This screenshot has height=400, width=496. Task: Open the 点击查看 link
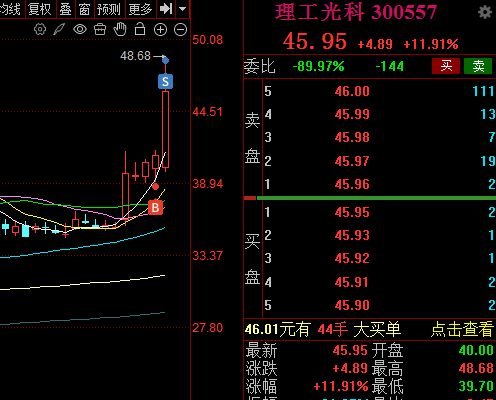coord(462,329)
